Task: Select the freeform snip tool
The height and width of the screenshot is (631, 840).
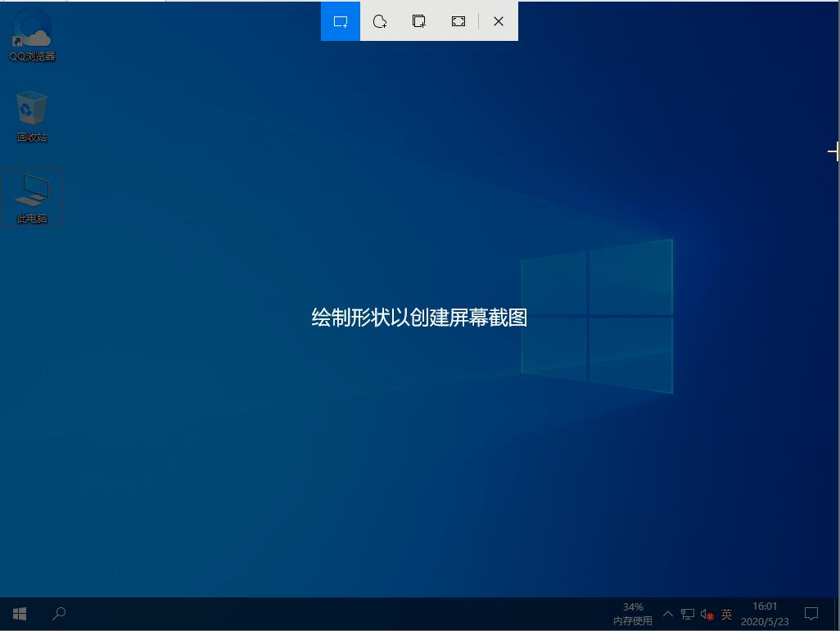Action: [380, 21]
